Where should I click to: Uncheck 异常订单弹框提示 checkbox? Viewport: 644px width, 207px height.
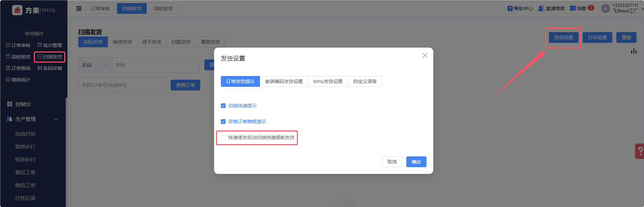tap(223, 122)
